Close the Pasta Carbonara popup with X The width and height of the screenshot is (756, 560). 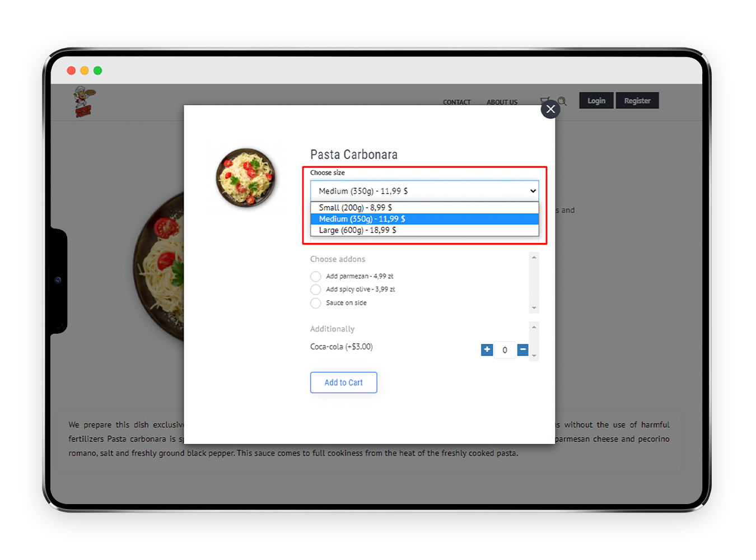[550, 109]
